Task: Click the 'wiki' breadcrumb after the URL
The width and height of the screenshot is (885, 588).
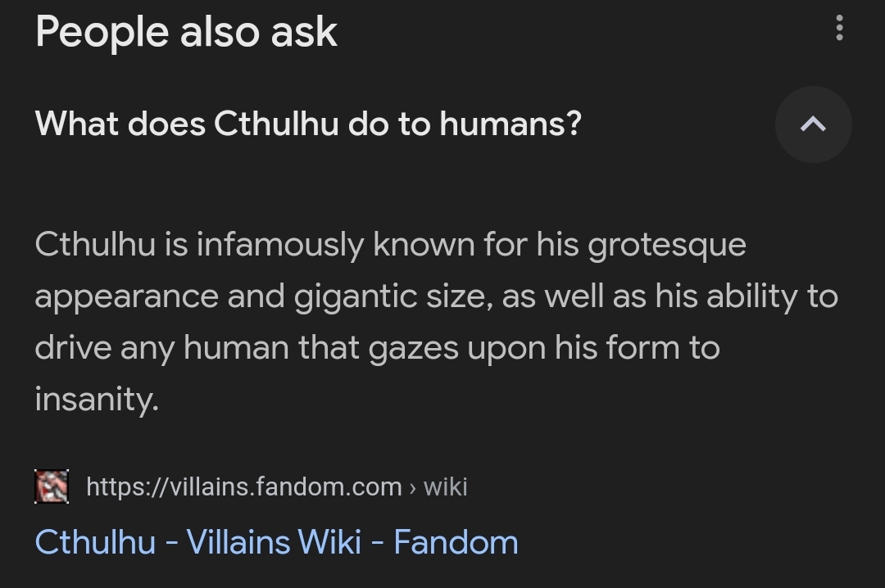Action: click(445, 486)
